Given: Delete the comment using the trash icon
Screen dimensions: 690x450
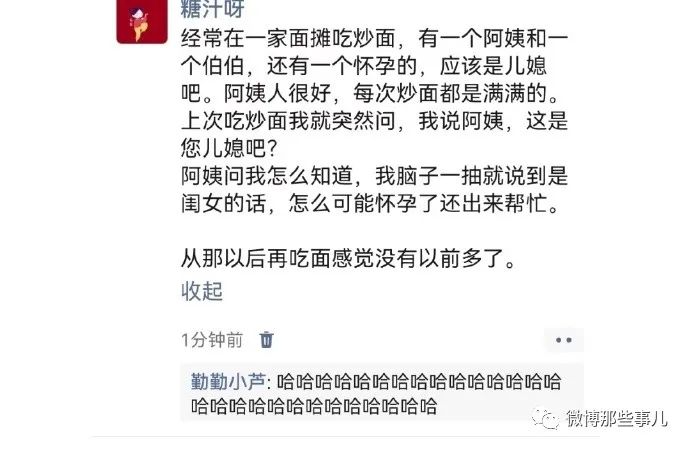Looking at the screenshot, I should pyautogui.click(x=266, y=340).
